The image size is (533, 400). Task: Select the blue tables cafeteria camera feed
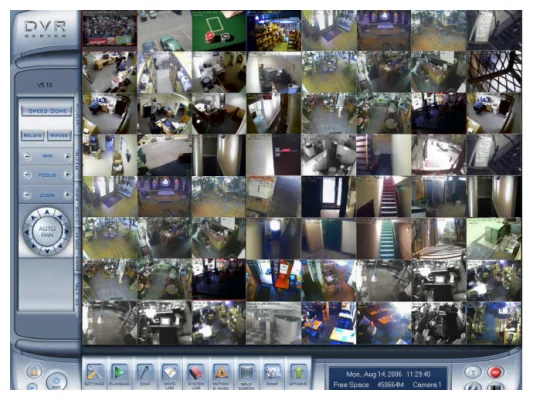[329, 323]
